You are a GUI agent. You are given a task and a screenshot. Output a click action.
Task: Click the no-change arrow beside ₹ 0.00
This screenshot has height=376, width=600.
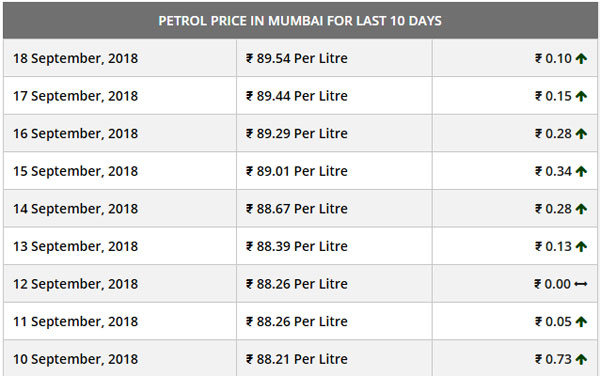tap(581, 284)
